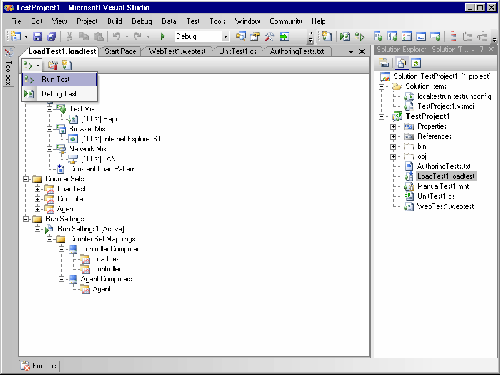
Task: Open the Build menu
Action: pos(114,21)
